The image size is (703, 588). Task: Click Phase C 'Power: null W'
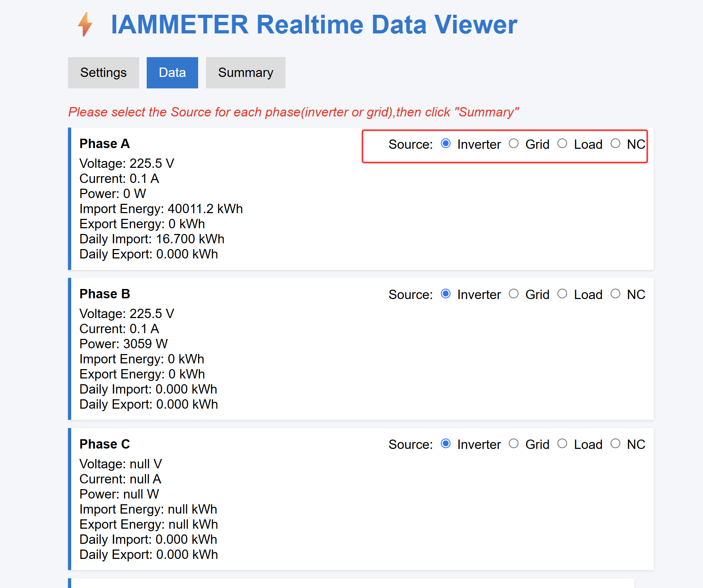click(119, 494)
